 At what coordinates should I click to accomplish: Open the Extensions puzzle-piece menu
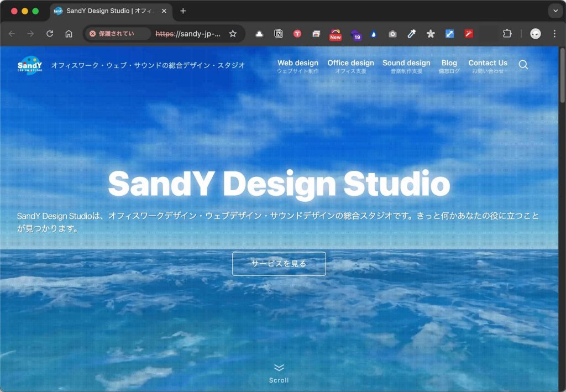pyautogui.click(x=507, y=34)
